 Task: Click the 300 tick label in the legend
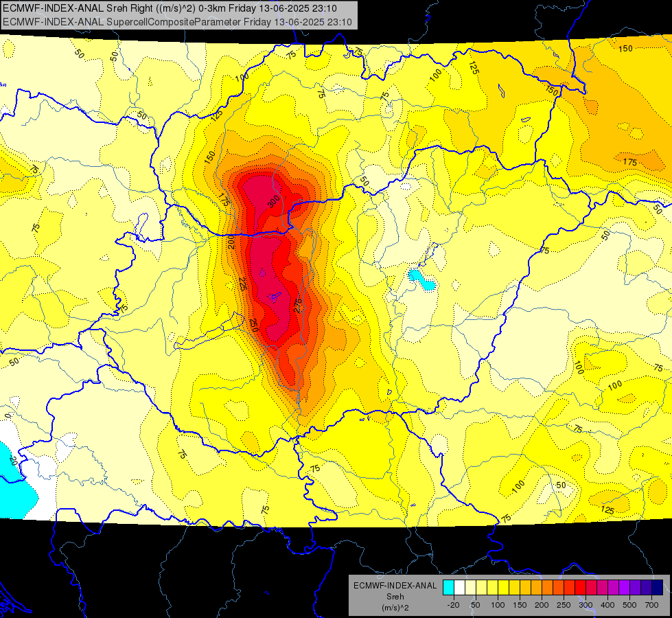(586, 605)
